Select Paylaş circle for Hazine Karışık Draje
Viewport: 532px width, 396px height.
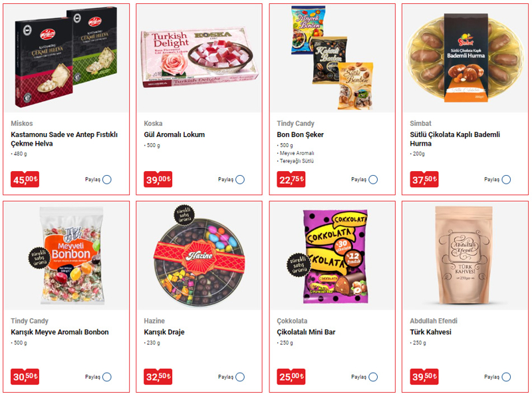(240, 377)
